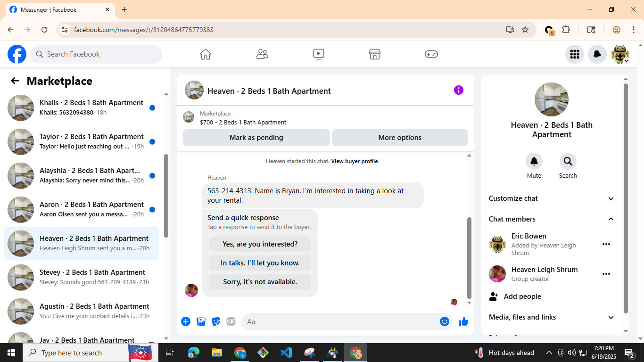Screen dimensions: 644x362
Task: Open the $700 listing thumbnail in header
Action: coord(189,117)
